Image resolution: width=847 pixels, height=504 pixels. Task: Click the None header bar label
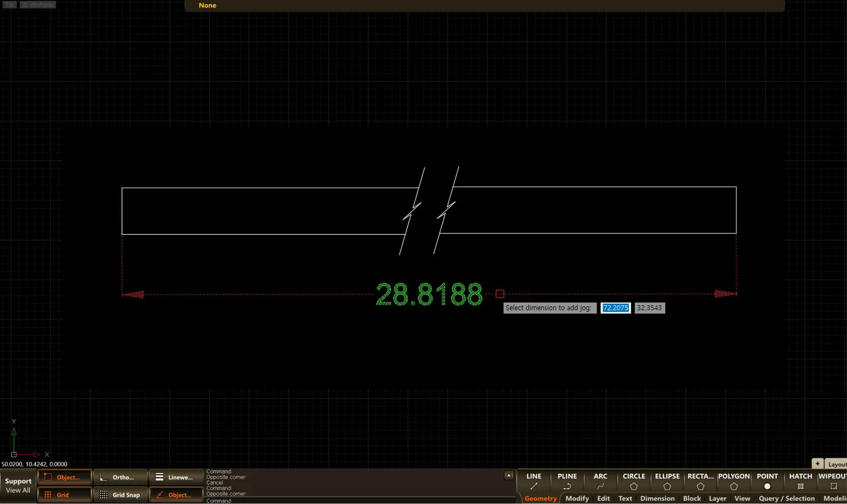[207, 5]
